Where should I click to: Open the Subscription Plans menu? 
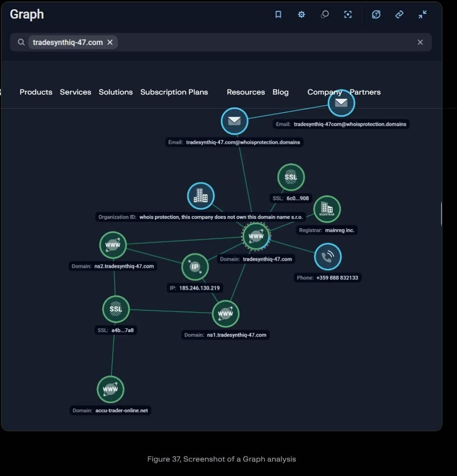[174, 92]
